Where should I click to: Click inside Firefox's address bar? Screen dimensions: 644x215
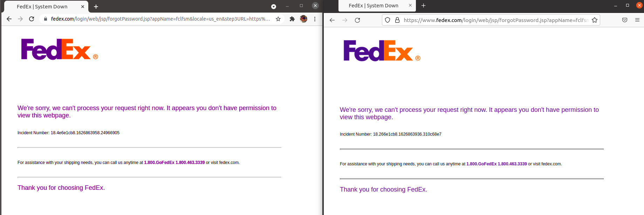tap(491, 20)
